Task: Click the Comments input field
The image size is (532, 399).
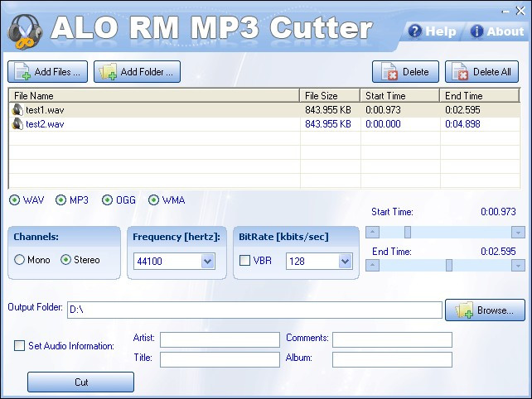Action: 392,339
